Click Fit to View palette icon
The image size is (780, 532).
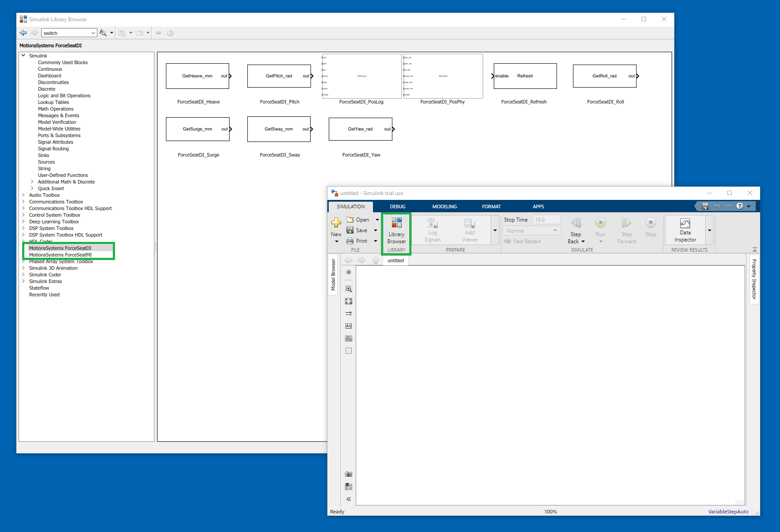[x=349, y=301]
